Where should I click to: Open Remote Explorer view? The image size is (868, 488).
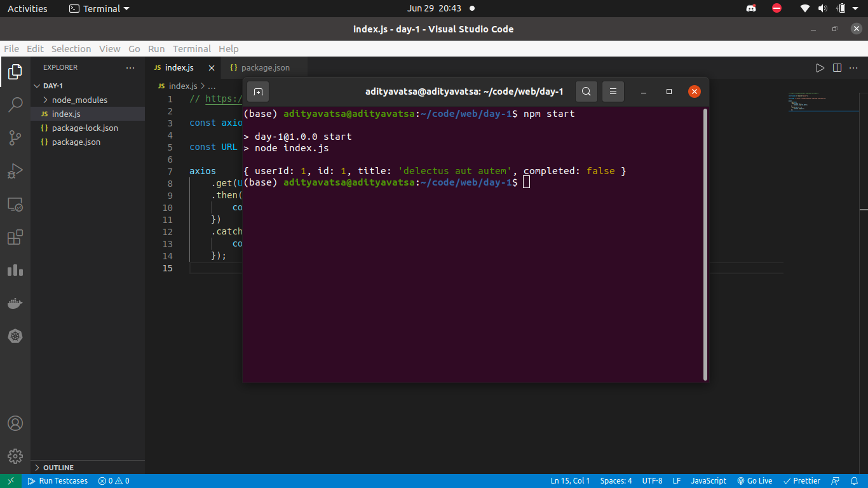tap(15, 204)
